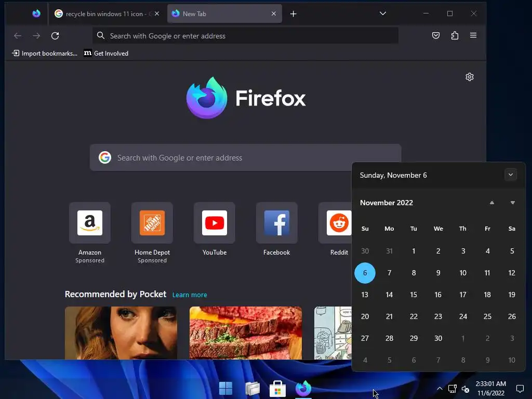Click the November 2022 month heading
Viewport: 532px width, 399px height.
387,203
